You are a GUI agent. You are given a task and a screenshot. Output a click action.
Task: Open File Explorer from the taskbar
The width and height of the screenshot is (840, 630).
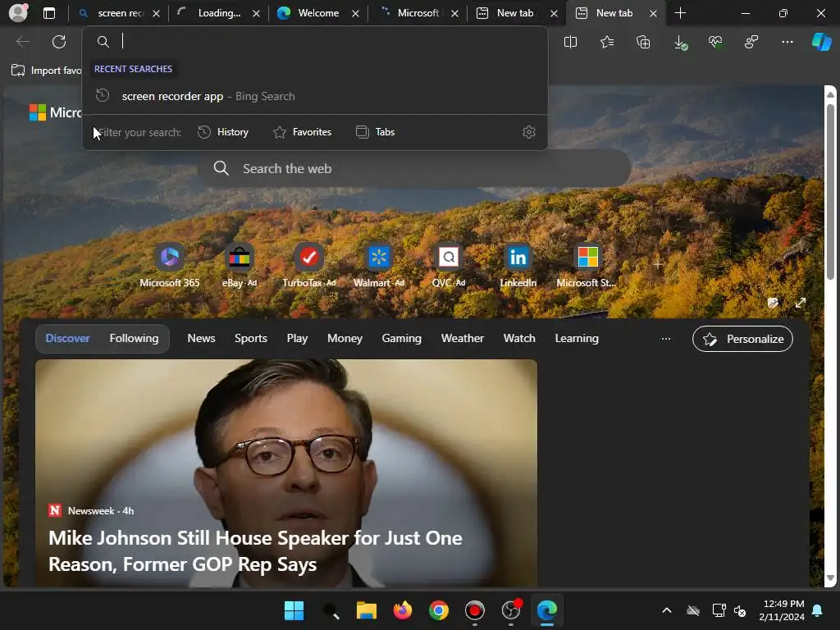(367, 610)
